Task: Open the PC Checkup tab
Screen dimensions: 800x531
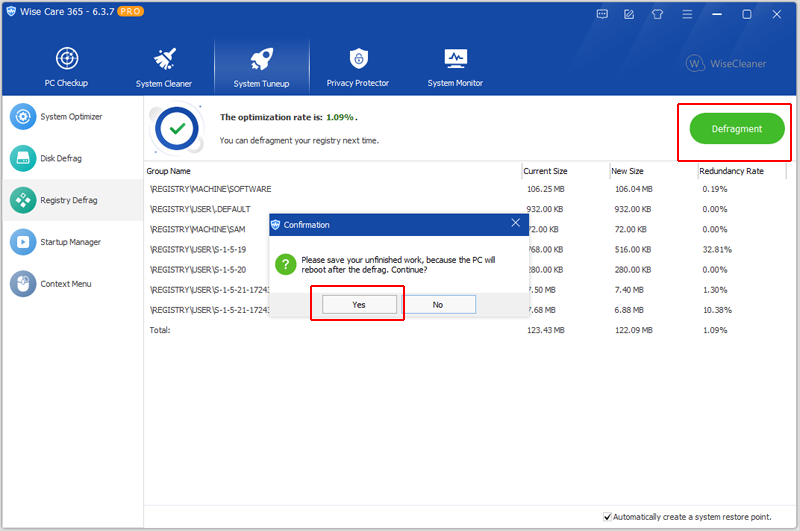Action: click(x=66, y=66)
